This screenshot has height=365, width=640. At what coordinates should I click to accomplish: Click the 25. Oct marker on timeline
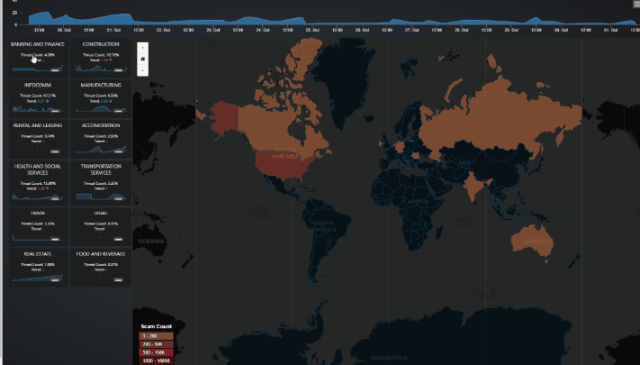tap(312, 30)
